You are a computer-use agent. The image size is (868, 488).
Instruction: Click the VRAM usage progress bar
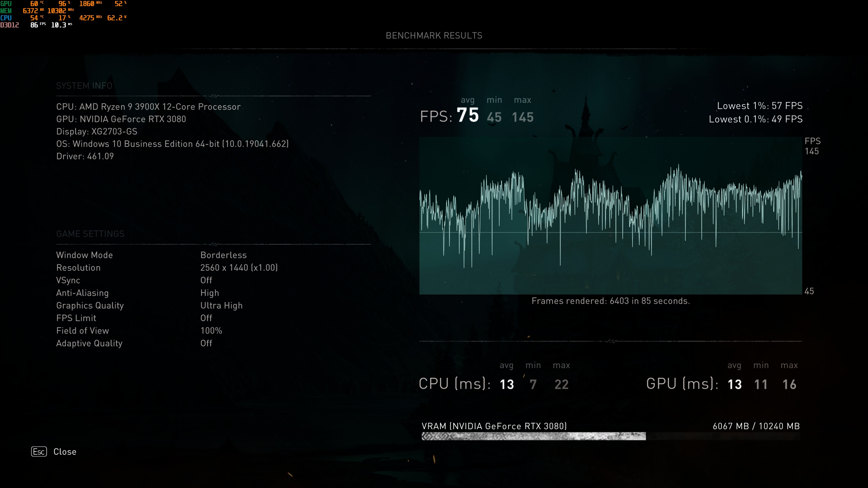click(x=610, y=436)
